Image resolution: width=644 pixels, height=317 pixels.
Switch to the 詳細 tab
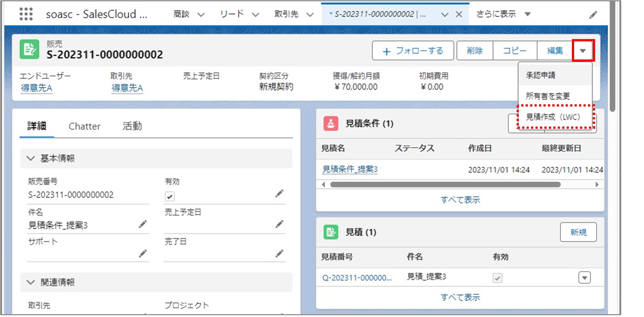coord(37,126)
